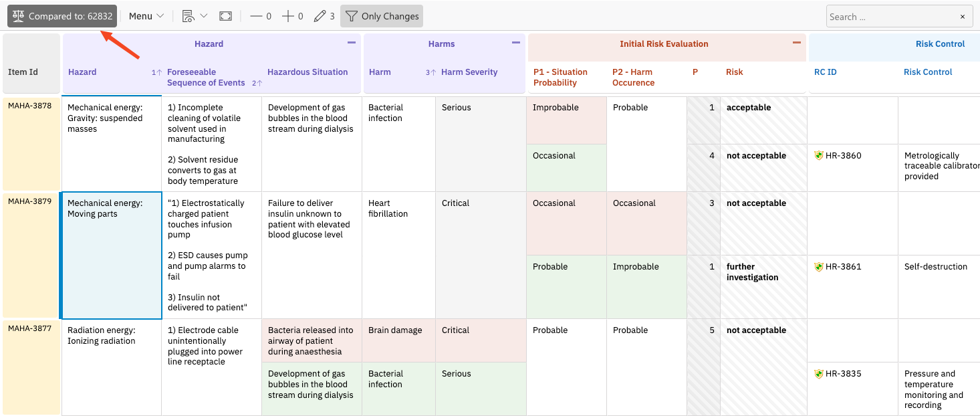Viewport: 980px width, 416px height.
Task: Click the modified items pencil counter
Action: (x=324, y=16)
